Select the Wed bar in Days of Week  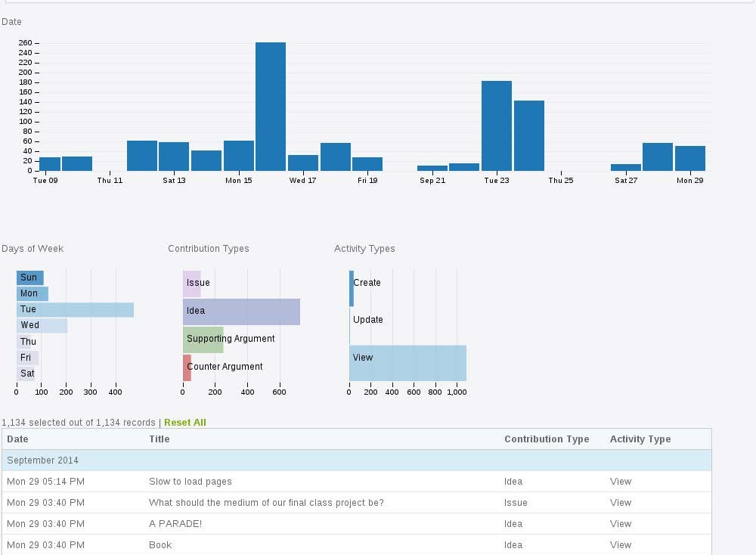42,325
